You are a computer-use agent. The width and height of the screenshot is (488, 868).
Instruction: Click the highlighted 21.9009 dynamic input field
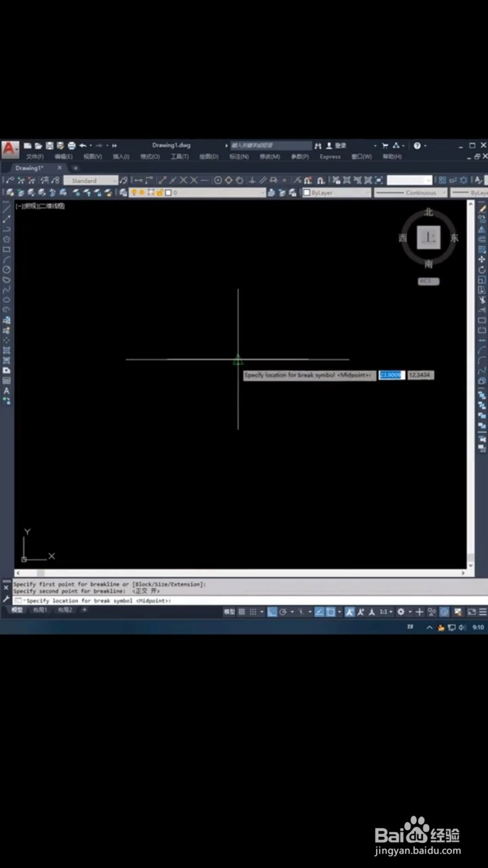[392, 374]
